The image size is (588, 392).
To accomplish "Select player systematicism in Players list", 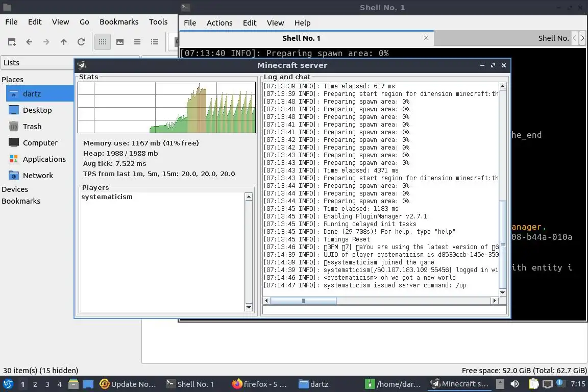I will (x=107, y=197).
